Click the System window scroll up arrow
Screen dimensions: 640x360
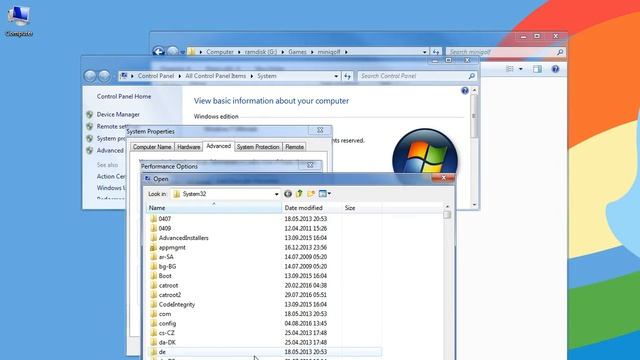[x=474, y=90]
